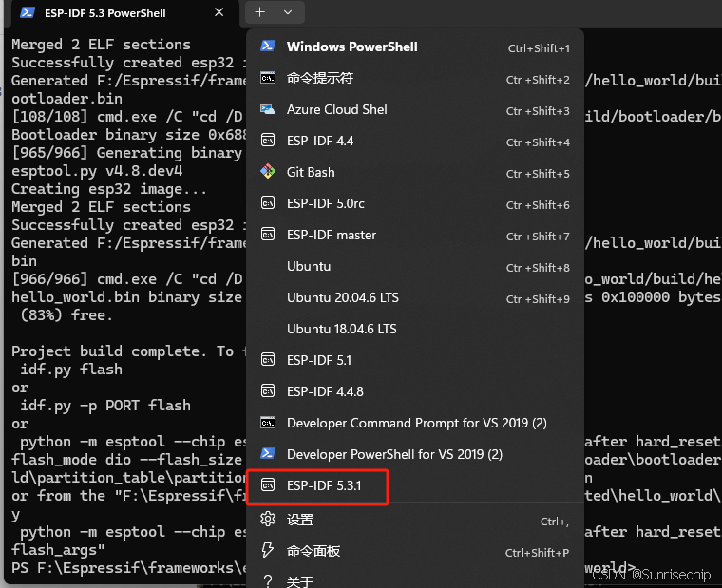Screen dimensions: 722x588
Task: Click Windows PowerShell profile icon
Action: pos(268,46)
